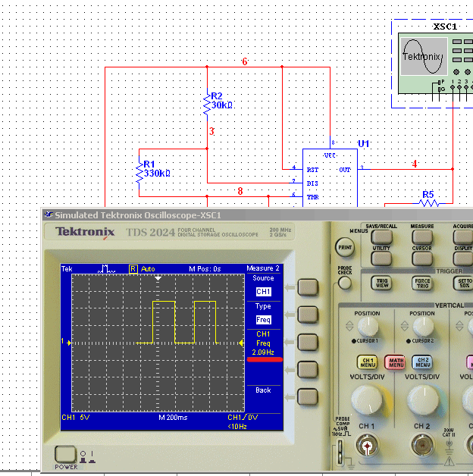Click the SET TO 50% trigger button

coord(463,283)
